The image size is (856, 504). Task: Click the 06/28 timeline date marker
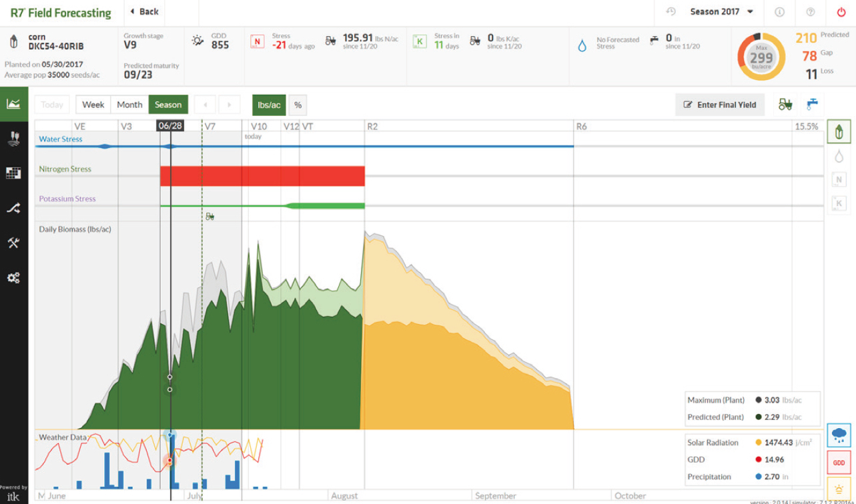tap(170, 125)
